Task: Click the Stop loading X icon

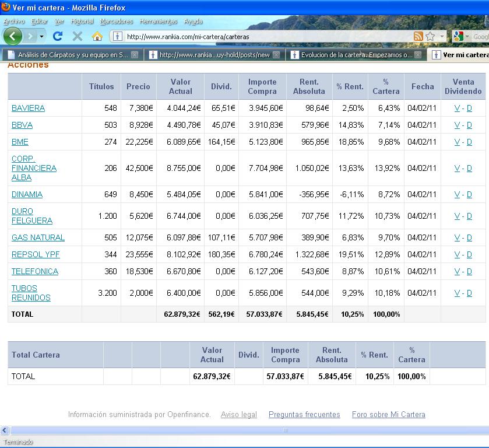Action: pos(78,36)
